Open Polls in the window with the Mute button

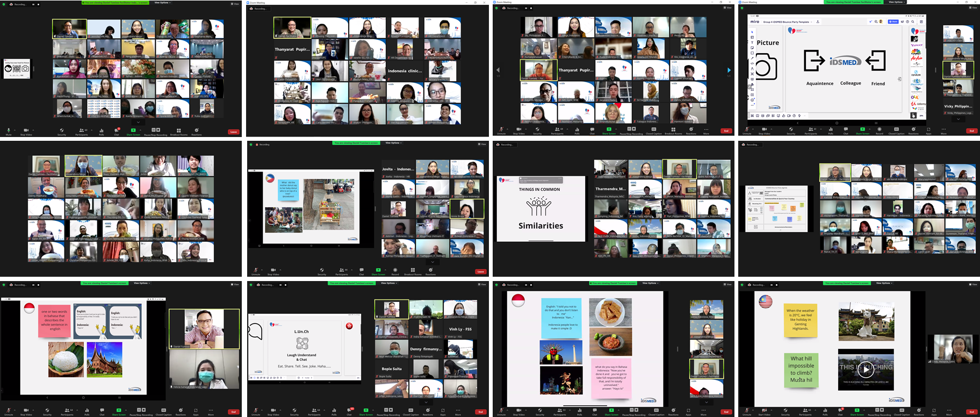point(102,131)
